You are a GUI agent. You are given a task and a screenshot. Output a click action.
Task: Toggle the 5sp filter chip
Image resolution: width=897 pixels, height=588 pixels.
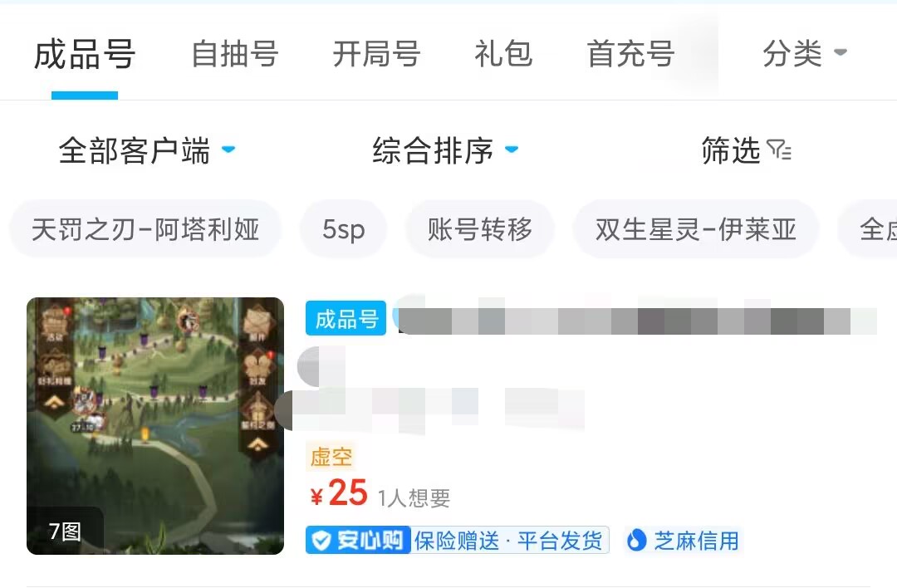point(344,229)
